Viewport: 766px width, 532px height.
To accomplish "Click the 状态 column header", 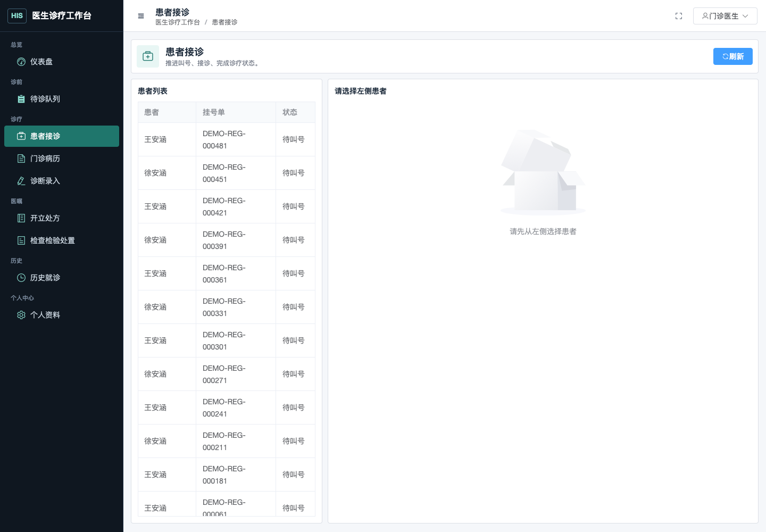I will click(x=295, y=112).
